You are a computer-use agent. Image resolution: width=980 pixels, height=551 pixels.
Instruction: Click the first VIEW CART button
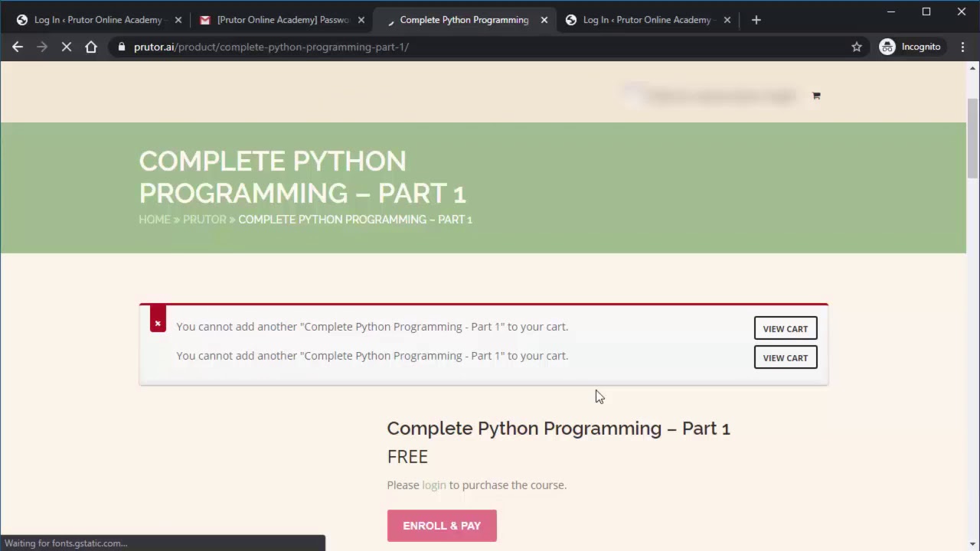coord(786,328)
